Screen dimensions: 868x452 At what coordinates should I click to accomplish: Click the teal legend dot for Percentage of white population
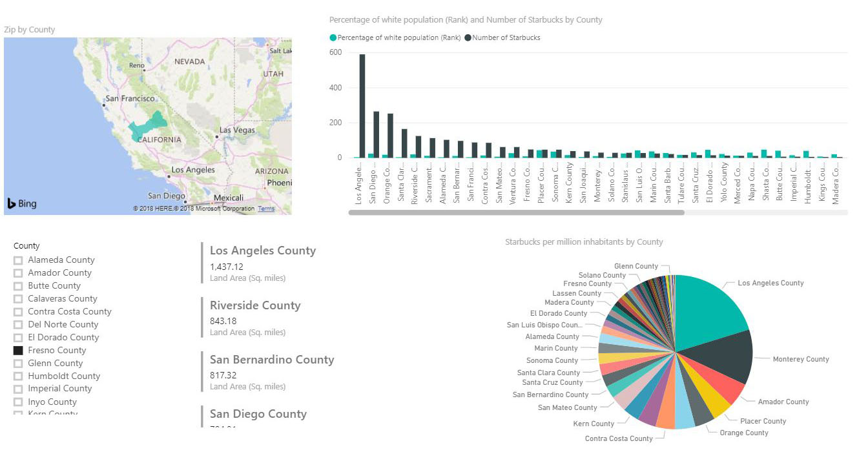pos(333,37)
